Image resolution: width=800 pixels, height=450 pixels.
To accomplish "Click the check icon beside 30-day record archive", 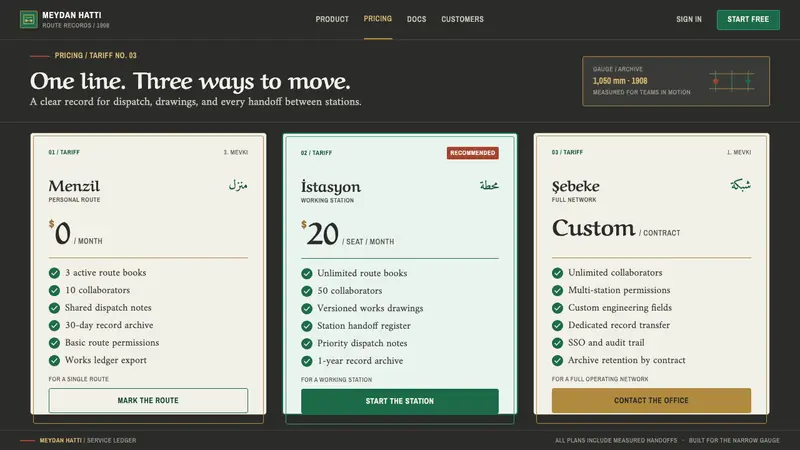I will point(55,326).
